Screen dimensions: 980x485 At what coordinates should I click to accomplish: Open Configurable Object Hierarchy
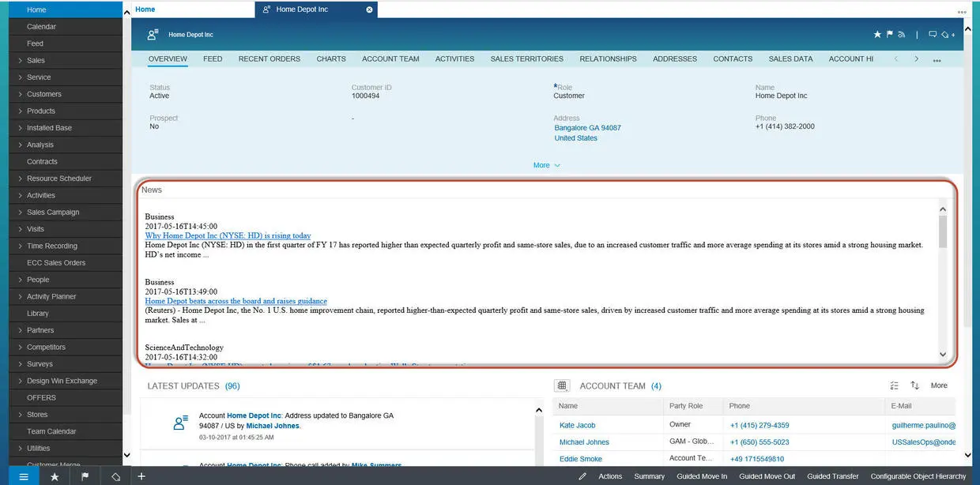(x=918, y=476)
